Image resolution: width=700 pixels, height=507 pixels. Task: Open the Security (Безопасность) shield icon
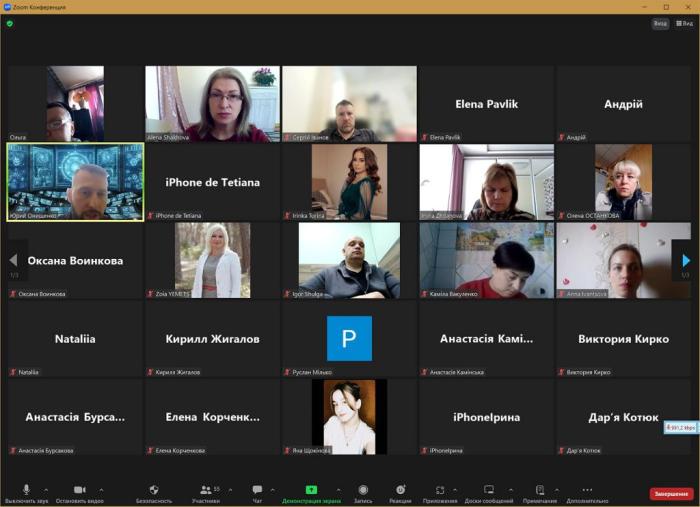pos(154,489)
